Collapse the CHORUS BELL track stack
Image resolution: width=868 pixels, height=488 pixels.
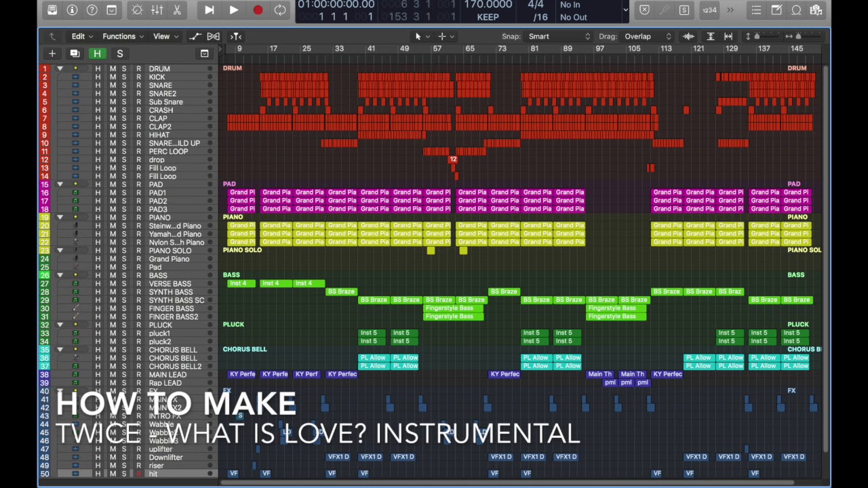[60, 350]
